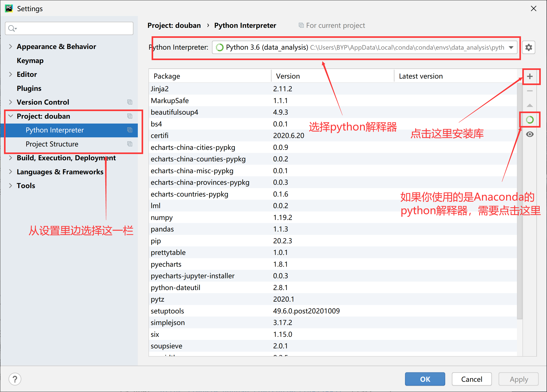Open the Python Interpreter dropdown
The height and width of the screenshot is (392, 547).
click(511, 47)
